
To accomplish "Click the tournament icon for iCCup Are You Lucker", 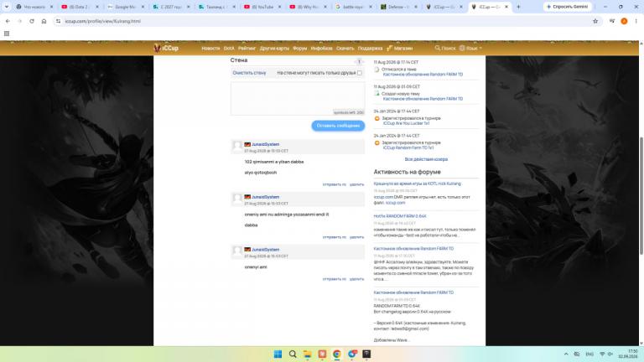I will click(377, 119).
